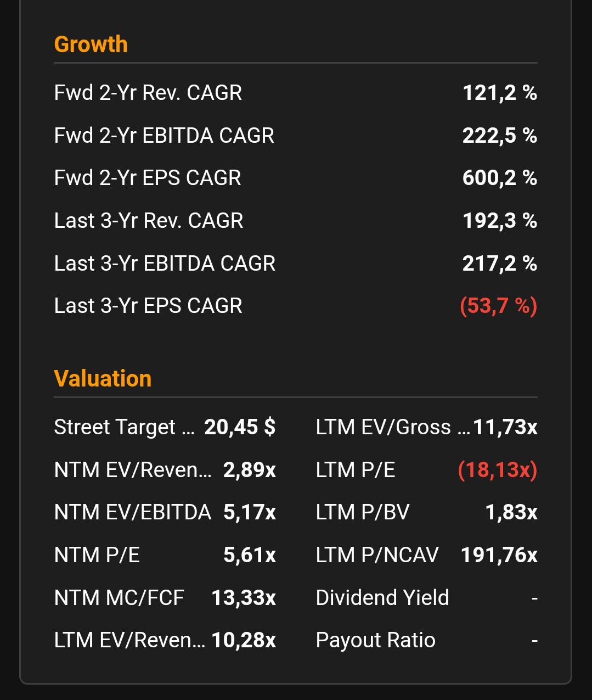Expand the truncated NTM EV/Reven… label
This screenshot has height=700, width=592.
(x=133, y=470)
